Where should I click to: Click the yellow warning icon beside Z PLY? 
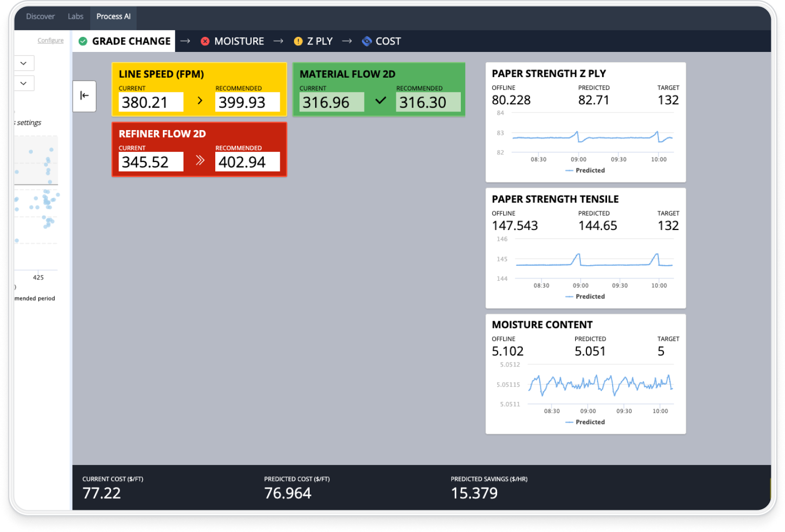tap(298, 41)
